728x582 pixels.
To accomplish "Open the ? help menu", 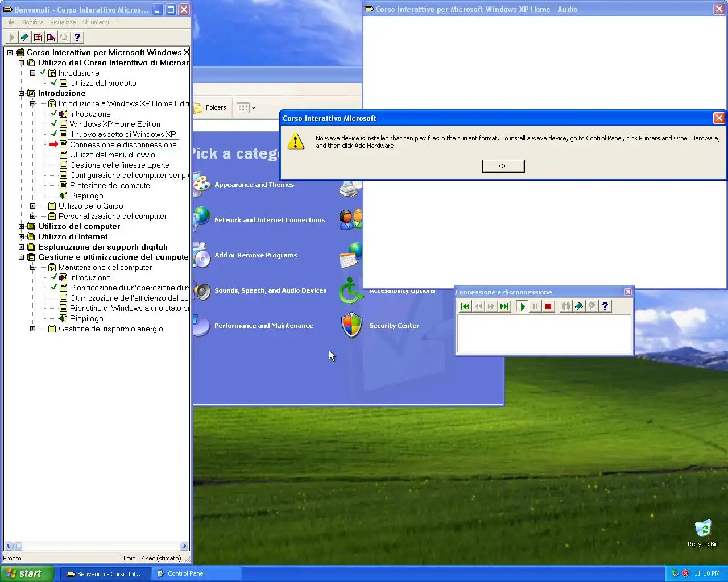I will point(117,22).
